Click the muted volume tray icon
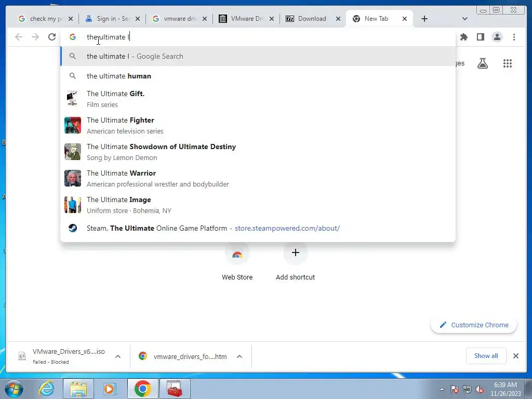This screenshot has height=399, width=532. coord(480,389)
